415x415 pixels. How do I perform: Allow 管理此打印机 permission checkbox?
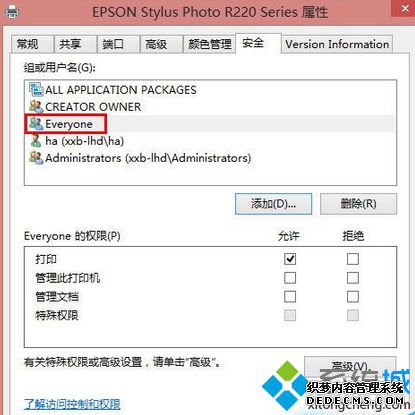coord(290,278)
